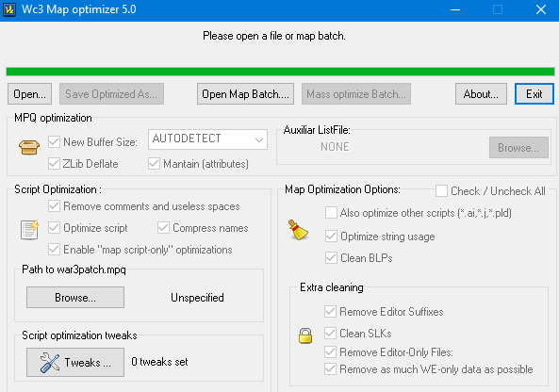The image size is (559, 392).
Task: Uncheck Clean BLPs option
Action: tap(331, 257)
